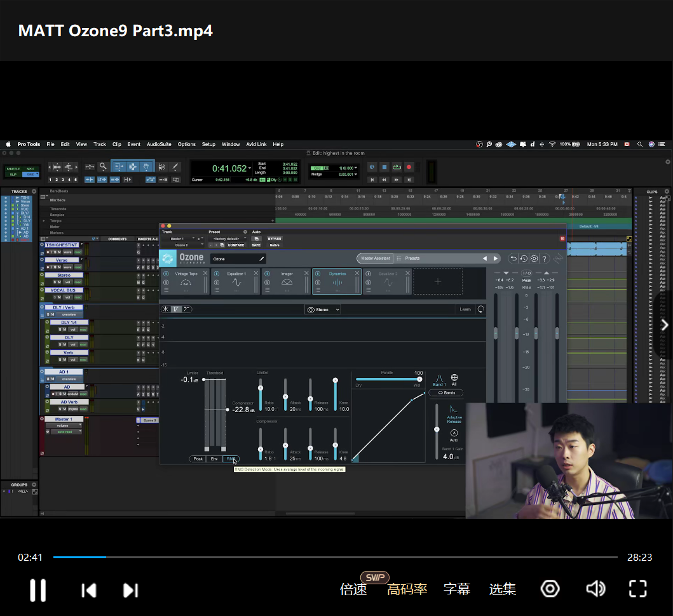Select Env detection mode
Image resolution: width=673 pixels, height=616 pixels.
pyautogui.click(x=214, y=459)
